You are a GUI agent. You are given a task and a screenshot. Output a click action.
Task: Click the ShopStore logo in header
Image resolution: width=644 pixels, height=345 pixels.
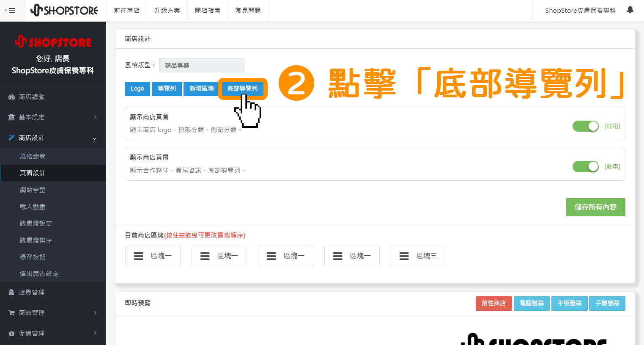[x=64, y=10]
